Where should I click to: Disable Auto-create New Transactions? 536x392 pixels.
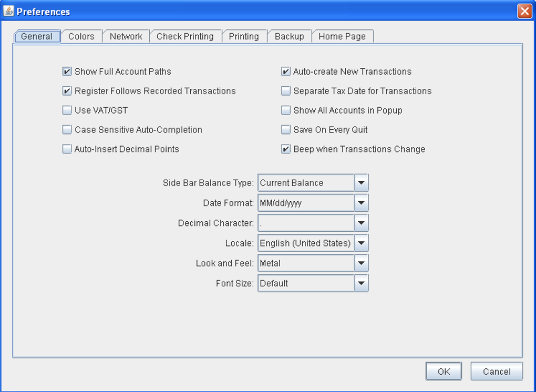[286, 71]
